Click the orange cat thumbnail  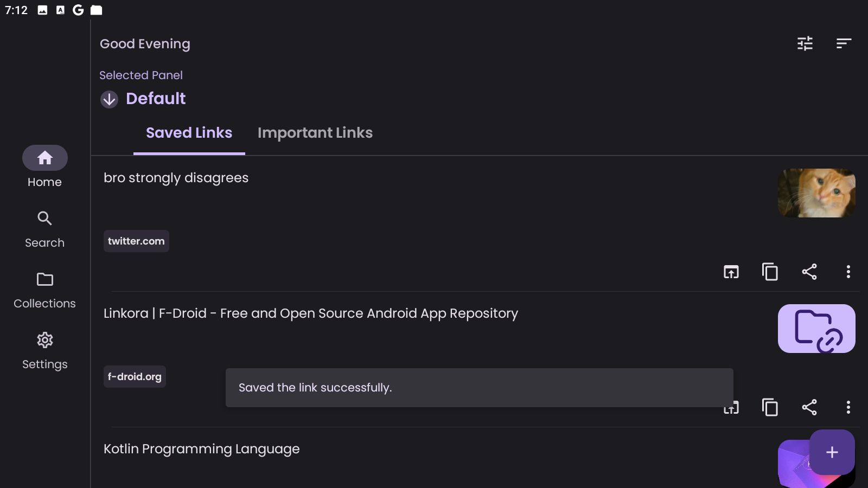point(816,193)
